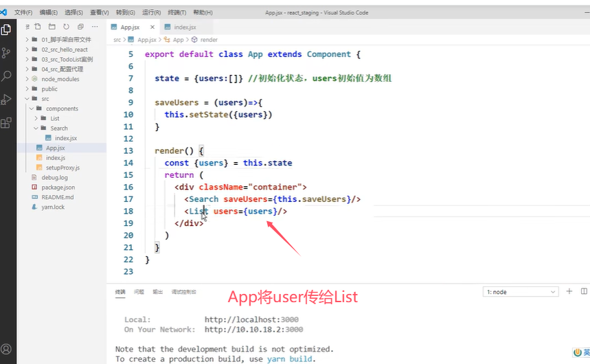Click the VS Code logo icon
The width and height of the screenshot is (590, 364).
(x=3, y=12)
